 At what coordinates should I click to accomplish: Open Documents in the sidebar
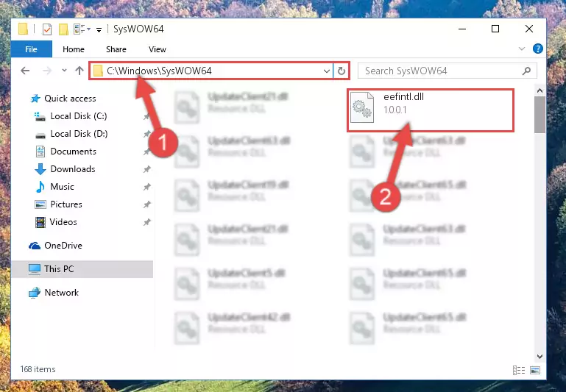coord(74,152)
